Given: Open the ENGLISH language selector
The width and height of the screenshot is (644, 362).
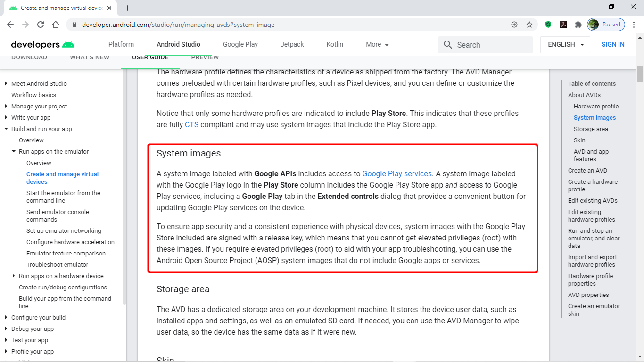Looking at the screenshot, I should tap(565, 44).
